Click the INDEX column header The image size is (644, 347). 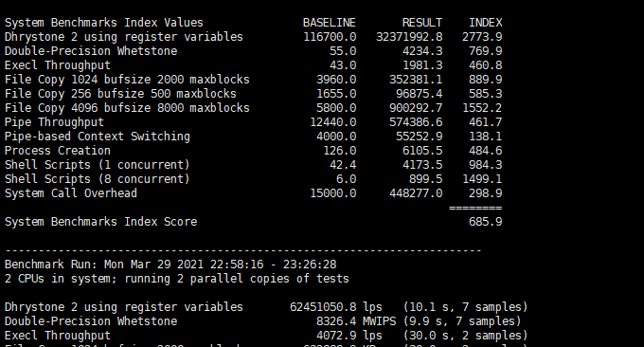tap(486, 23)
